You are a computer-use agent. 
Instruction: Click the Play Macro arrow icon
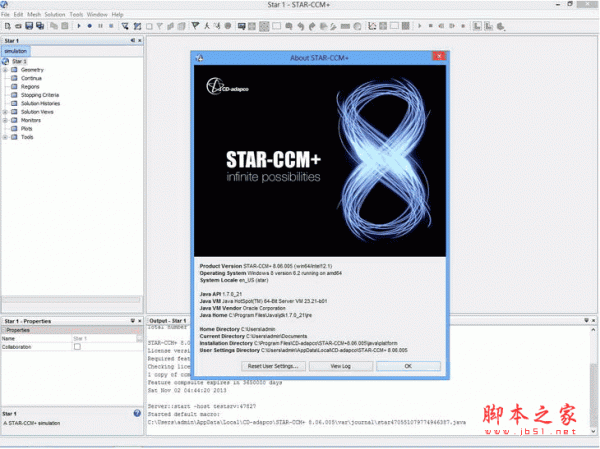coord(79,26)
